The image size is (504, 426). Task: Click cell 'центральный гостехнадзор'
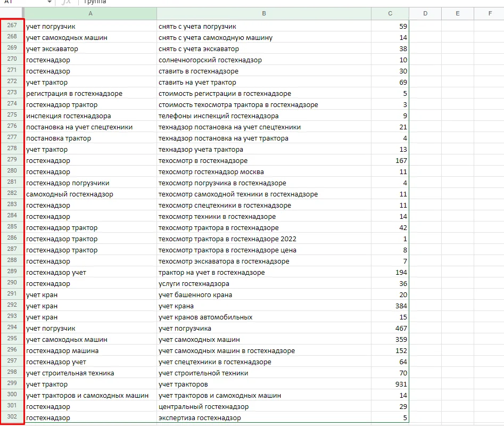tap(264, 406)
